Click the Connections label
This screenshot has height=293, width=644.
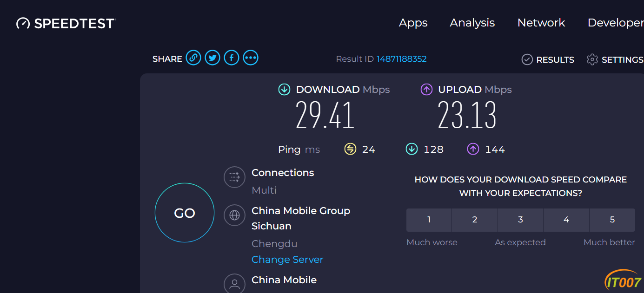pos(283,173)
